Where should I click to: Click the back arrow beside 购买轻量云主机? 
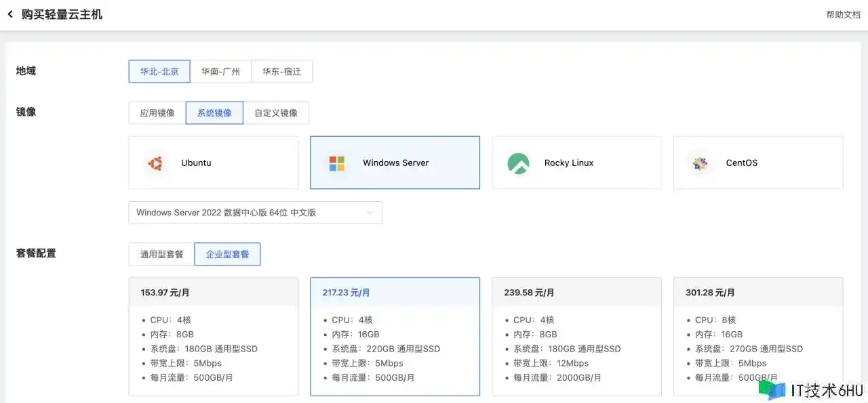[10, 14]
